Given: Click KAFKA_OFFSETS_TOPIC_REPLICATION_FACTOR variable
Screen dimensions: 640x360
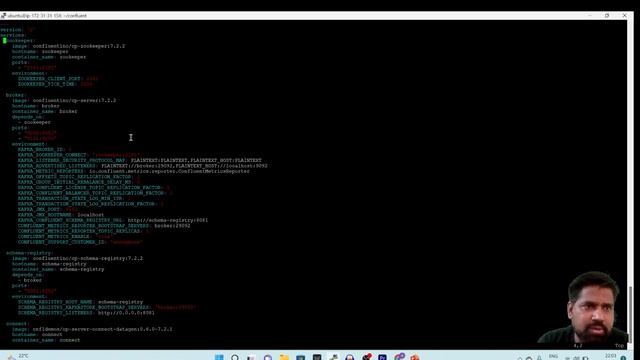Looking at the screenshot, I should pos(74,177).
